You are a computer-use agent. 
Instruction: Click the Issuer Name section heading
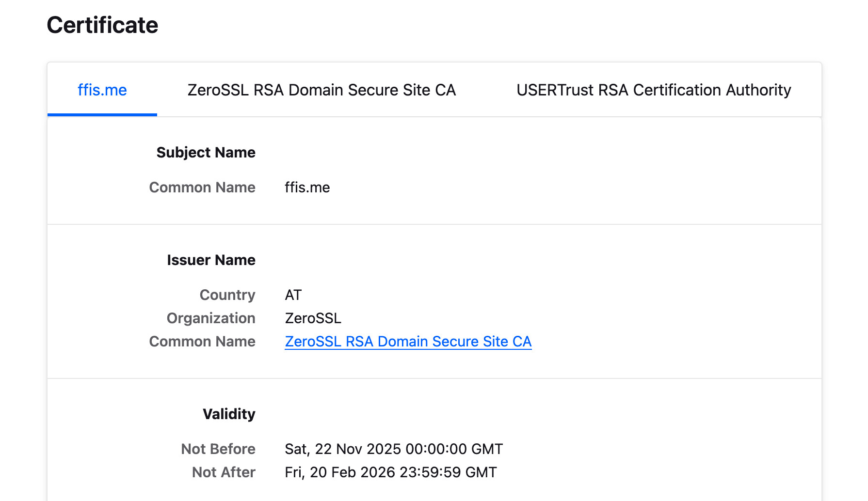(211, 260)
